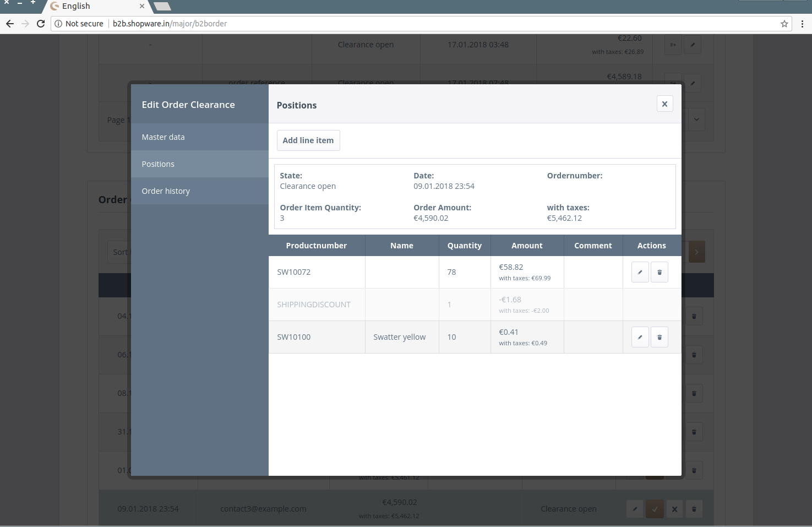Bookmark this page with the star icon
The height and width of the screenshot is (527, 812).
click(x=784, y=24)
